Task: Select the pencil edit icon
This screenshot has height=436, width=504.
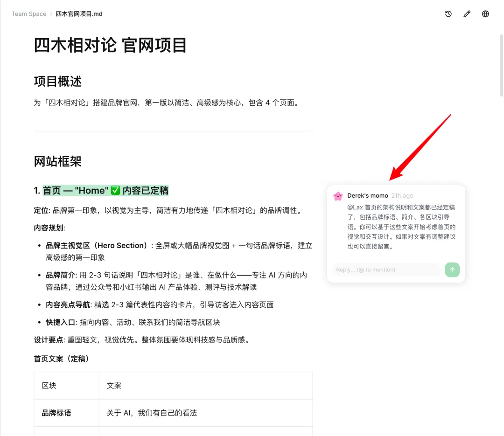Action: click(467, 14)
